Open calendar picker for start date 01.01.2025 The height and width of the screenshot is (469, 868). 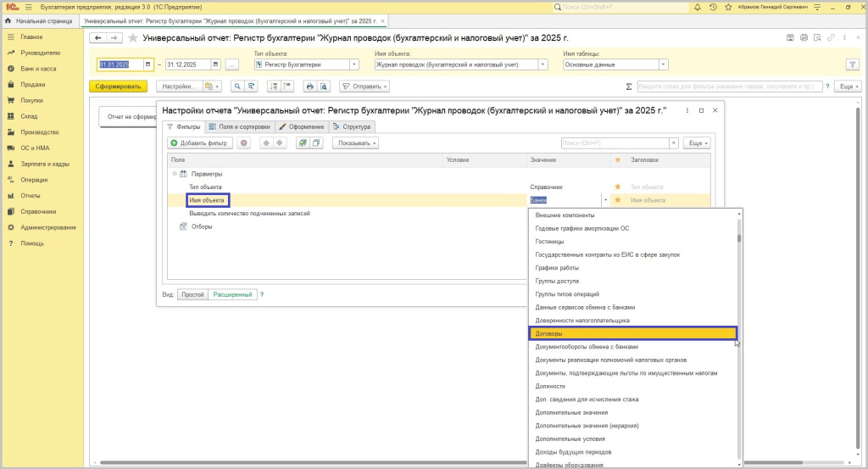click(x=147, y=64)
